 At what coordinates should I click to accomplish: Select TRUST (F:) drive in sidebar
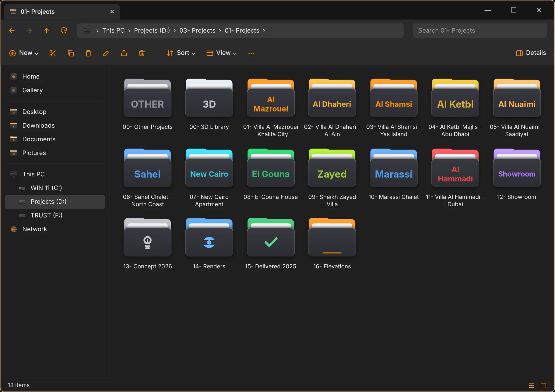pos(55,215)
